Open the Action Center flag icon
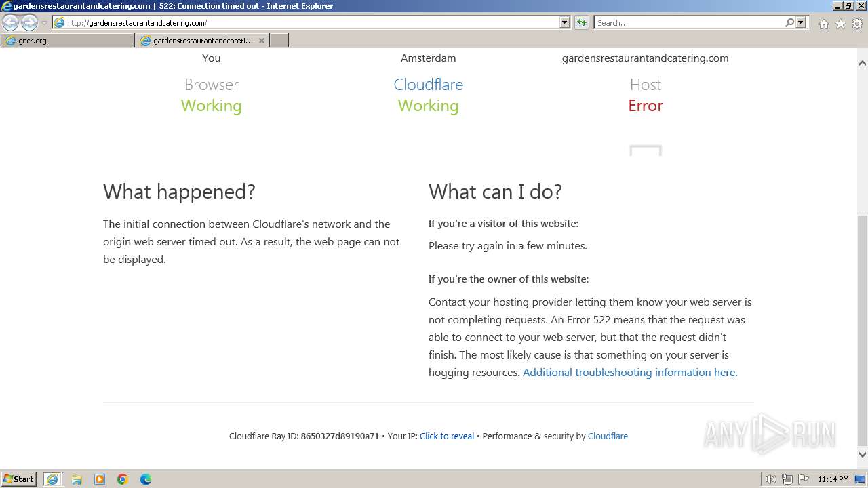Screen dimensions: 868x488 click(x=804, y=479)
